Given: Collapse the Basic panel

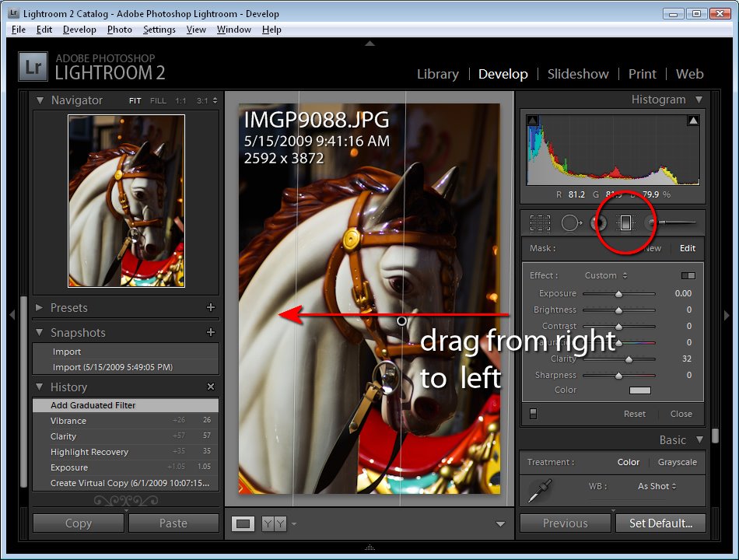Looking at the screenshot, I should point(699,439).
